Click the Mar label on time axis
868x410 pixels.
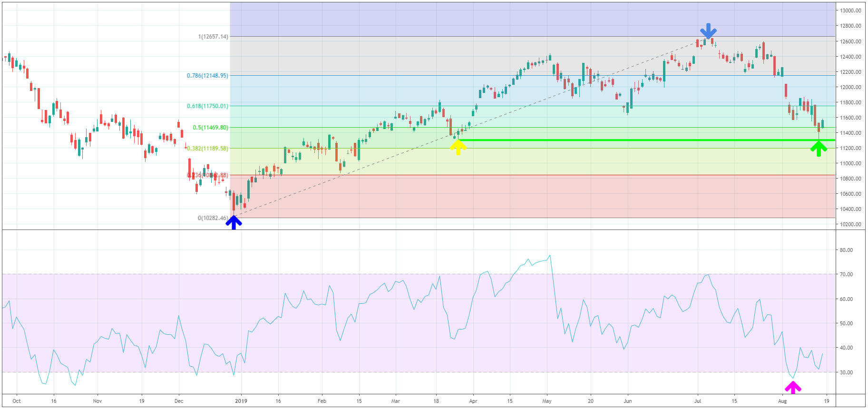point(396,401)
